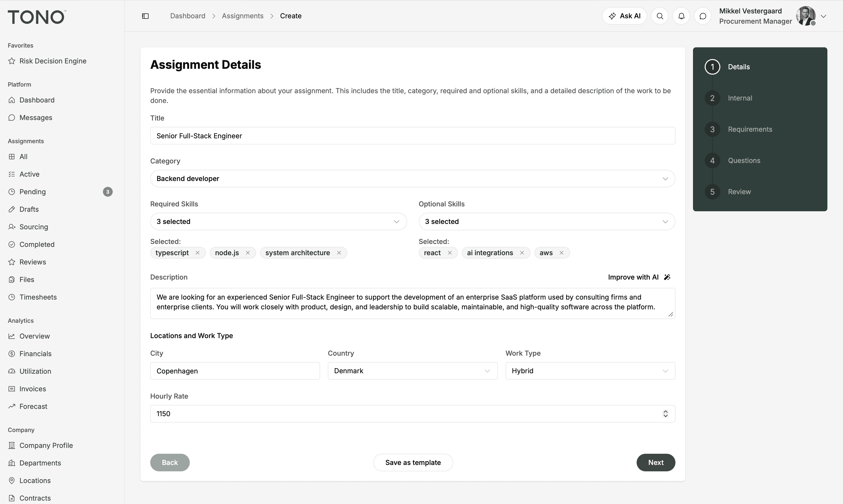The width and height of the screenshot is (843, 504).
Task: Click the Utilization gauge icon
Action: 12,371
